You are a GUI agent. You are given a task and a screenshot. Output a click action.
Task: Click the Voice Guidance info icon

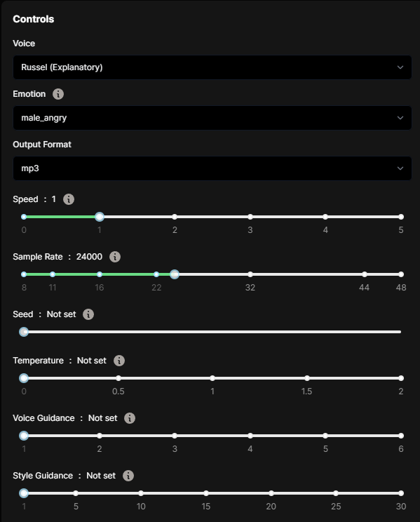click(x=130, y=418)
